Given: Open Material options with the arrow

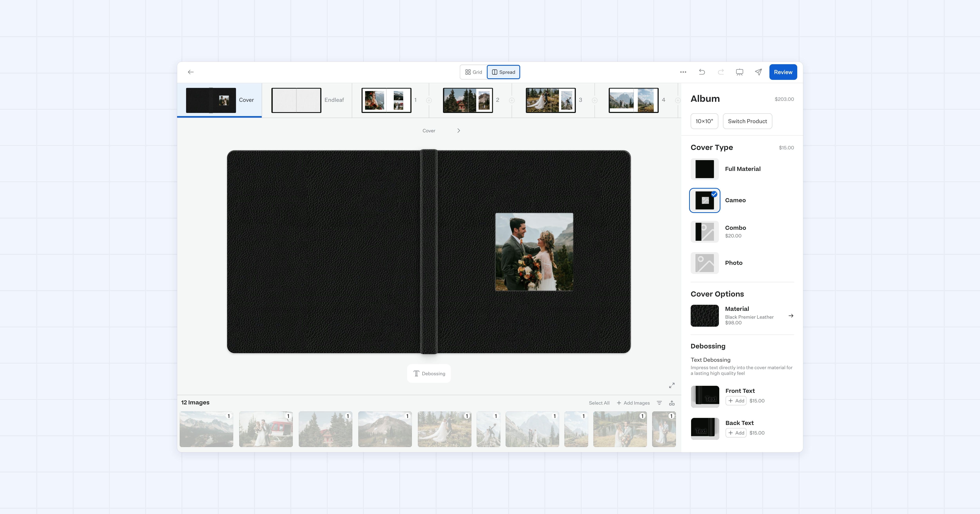Looking at the screenshot, I should point(791,316).
